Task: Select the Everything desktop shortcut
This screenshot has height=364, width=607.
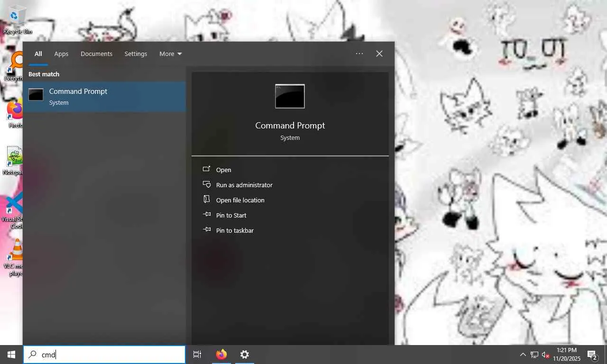Action: click(13, 66)
